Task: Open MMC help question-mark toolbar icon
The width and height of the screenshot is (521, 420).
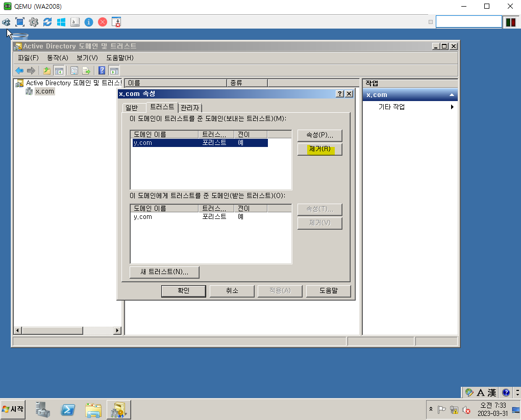Action: [x=102, y=70]
